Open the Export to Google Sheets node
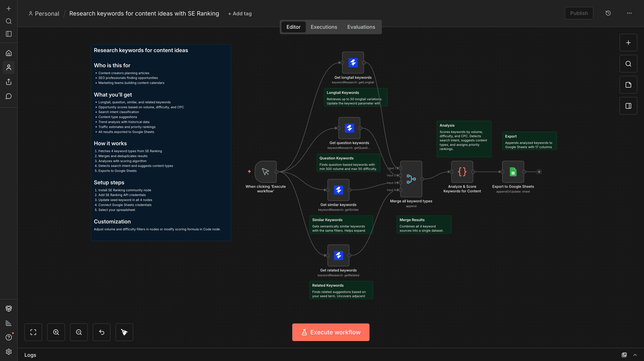This screenshot has height=361, width=644. pyautogui.click(x=513, y=172)
